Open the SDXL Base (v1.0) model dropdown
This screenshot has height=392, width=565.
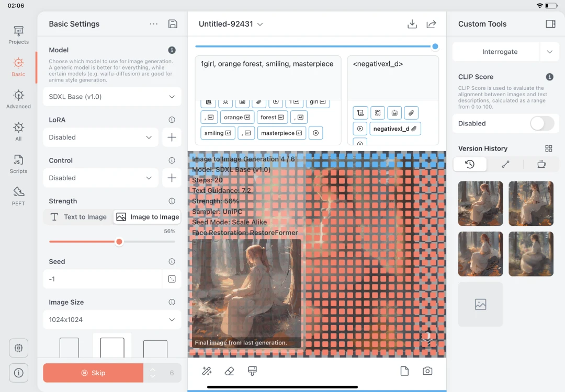[112, 97]
